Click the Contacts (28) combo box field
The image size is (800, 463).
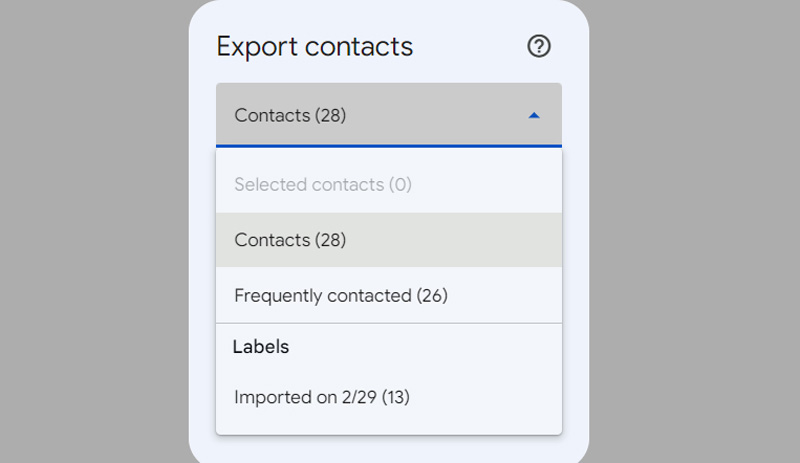pyautogui.click(x=389, y=115)
